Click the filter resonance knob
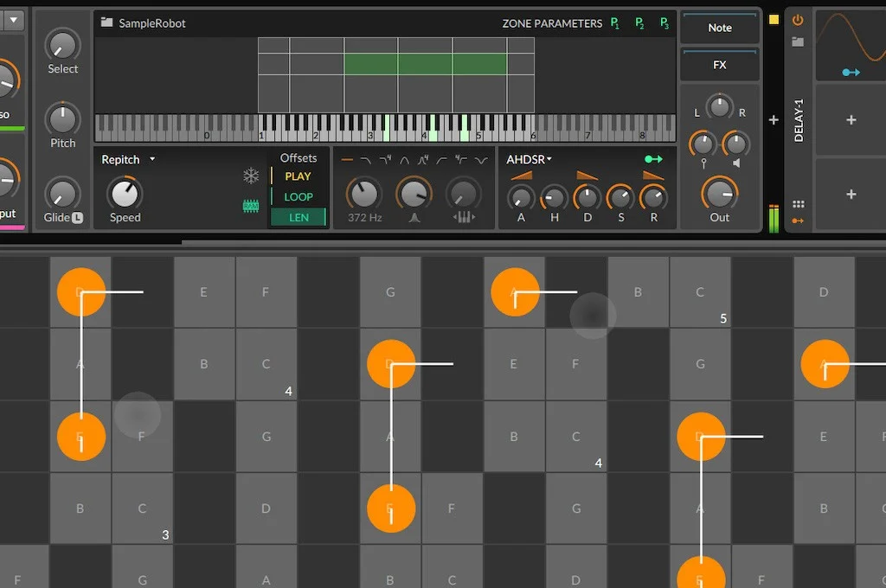Viewport: 886px width, 588px height. point(414,194)
